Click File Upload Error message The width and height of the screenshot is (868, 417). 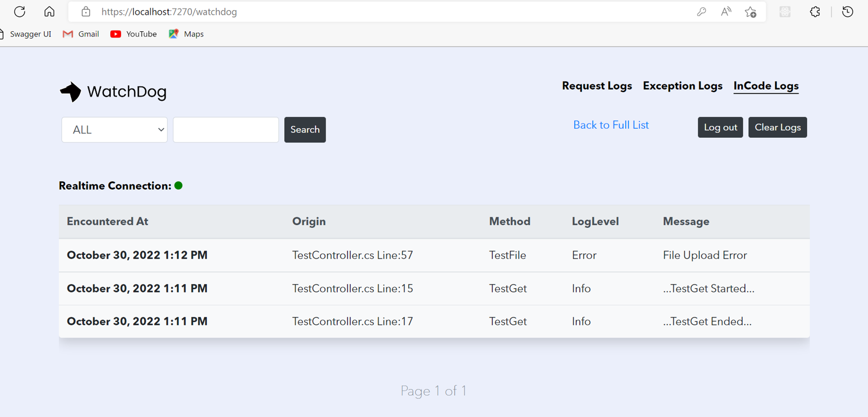(705, 255)
